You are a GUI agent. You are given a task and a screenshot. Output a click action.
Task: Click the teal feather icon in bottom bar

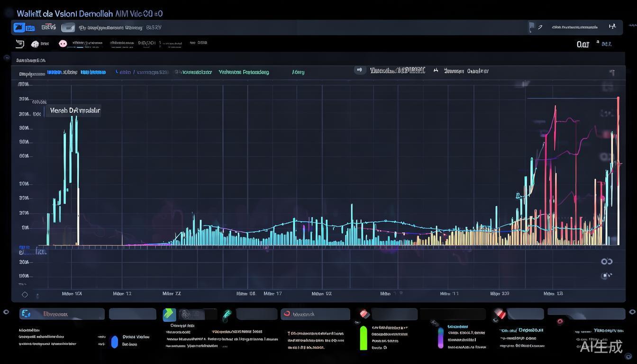pyautogui.click(x=227, y=314)
